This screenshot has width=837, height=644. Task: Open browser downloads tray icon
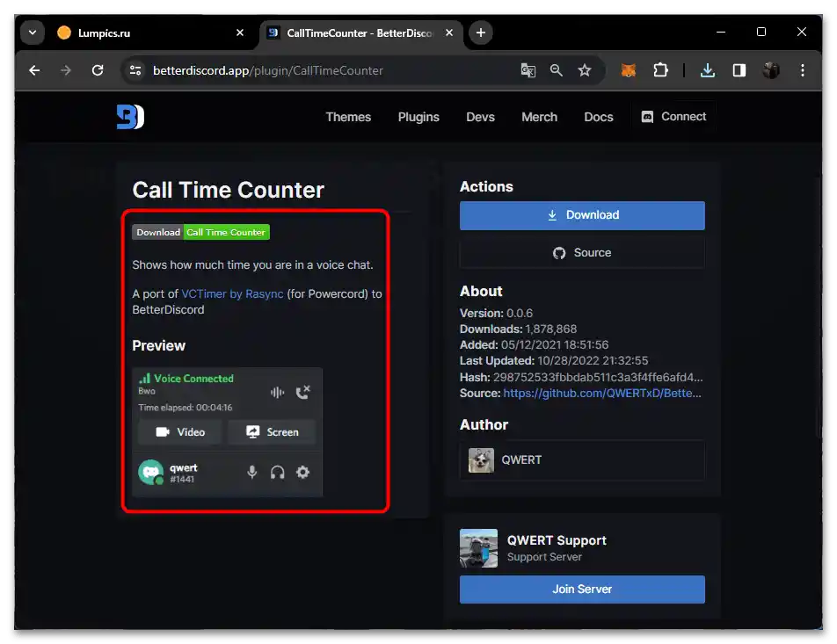point(707,70)
